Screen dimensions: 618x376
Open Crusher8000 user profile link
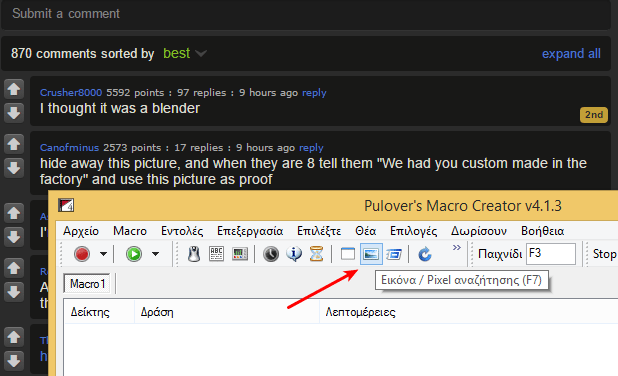[x=71, y=93]
